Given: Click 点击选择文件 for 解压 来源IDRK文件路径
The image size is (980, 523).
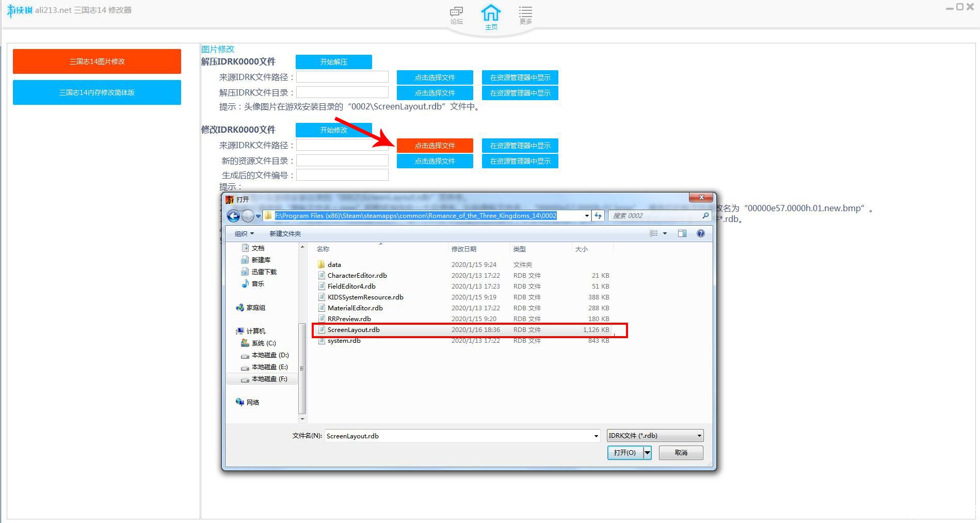Looking at the screenshot, I should 435,77.
